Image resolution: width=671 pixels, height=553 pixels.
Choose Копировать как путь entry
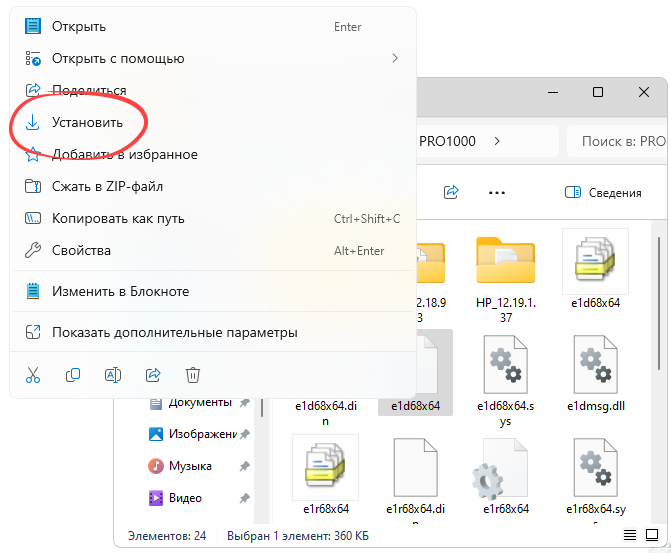point(213,218)
